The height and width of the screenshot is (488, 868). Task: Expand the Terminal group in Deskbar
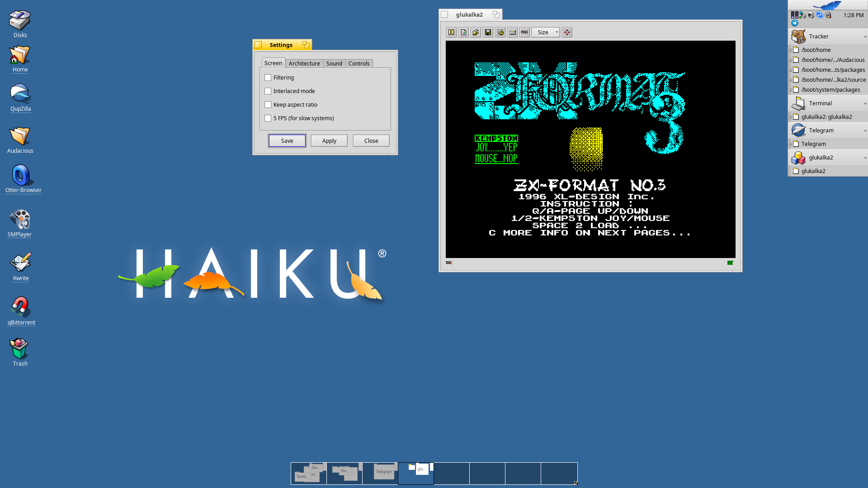click(865, 103)
